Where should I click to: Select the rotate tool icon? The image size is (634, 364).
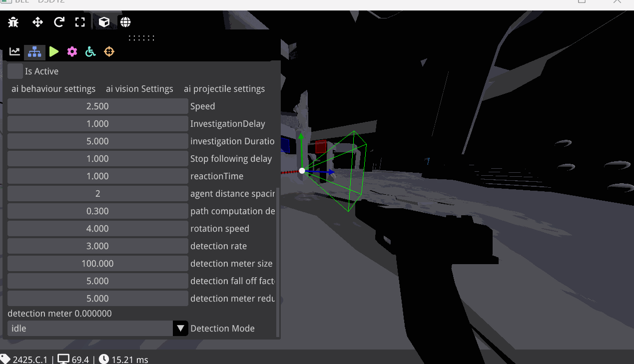59,22
